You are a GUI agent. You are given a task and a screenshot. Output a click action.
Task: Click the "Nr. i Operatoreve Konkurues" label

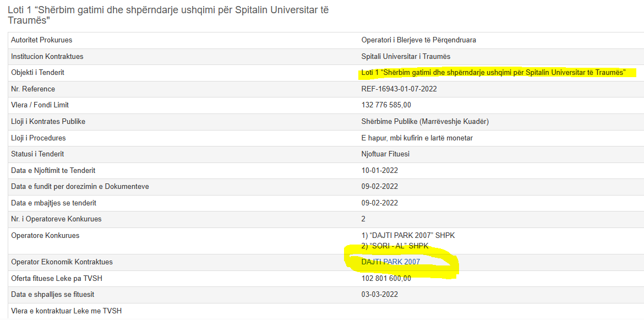56,219
